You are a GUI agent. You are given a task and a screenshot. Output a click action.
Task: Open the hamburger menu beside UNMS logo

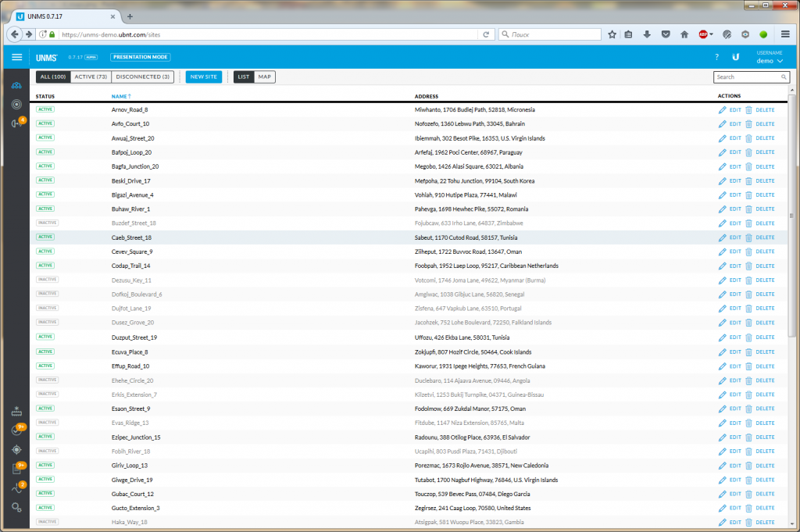pos(16,57)
